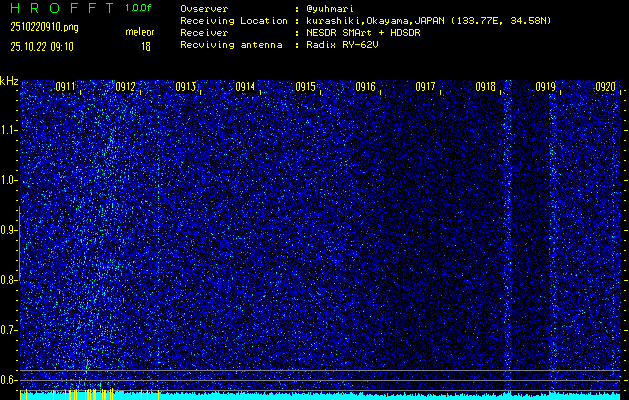
Task: Click the 1.1 frequency axis label
Action: coord(9,130)
